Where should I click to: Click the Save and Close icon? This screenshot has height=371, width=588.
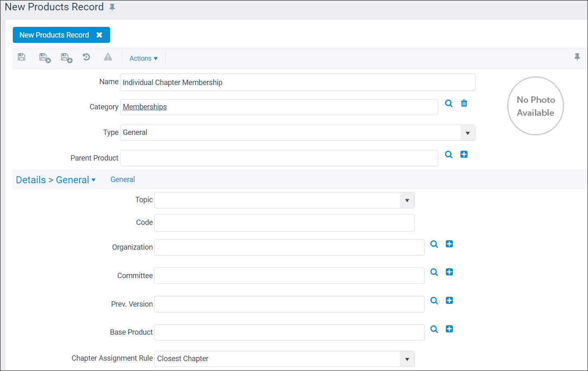(x=45, y=58)
